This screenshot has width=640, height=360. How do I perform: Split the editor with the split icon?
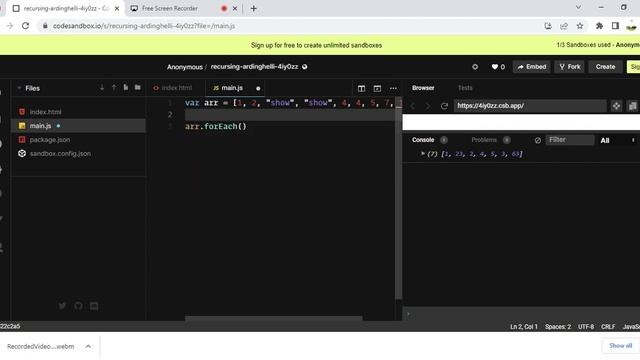click(x=361, y=88)
